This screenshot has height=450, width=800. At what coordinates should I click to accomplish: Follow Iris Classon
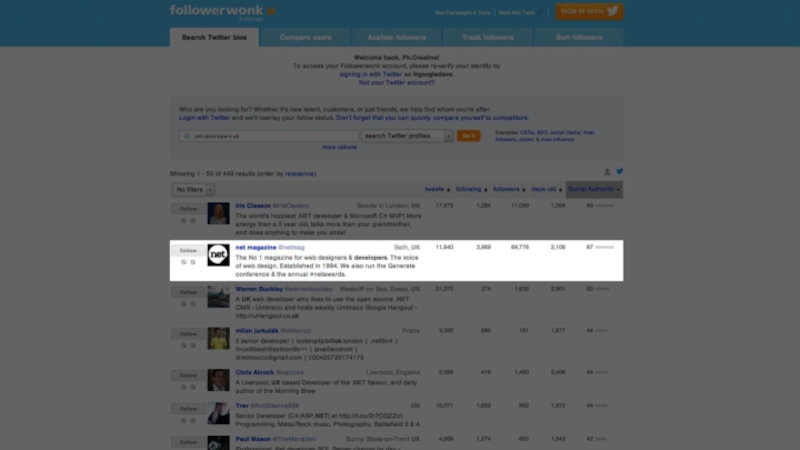pos(188,209)
